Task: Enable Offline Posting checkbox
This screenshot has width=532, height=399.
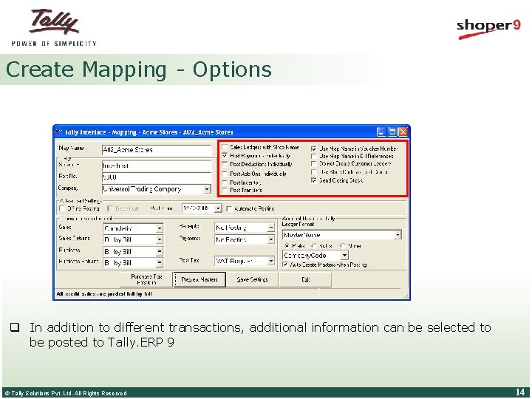Action: tap(62, 208)
